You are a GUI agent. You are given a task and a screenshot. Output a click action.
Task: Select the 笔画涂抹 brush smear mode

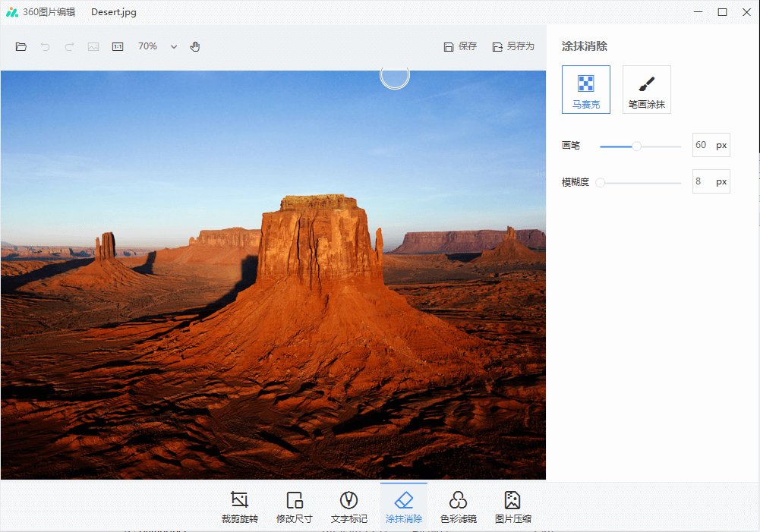pos(647,90)
